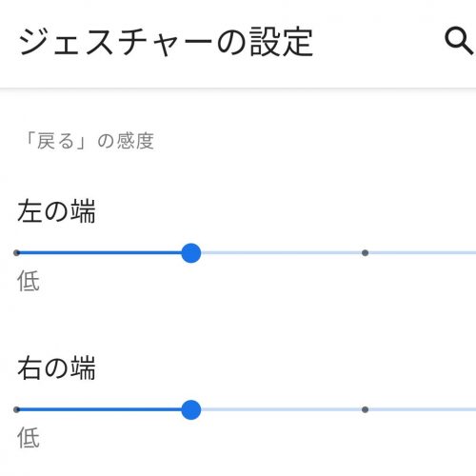Click the 低 label under 右の端 slider
Image resolution: width=476 pixels, height=476 pixels.
coord(29,438)
